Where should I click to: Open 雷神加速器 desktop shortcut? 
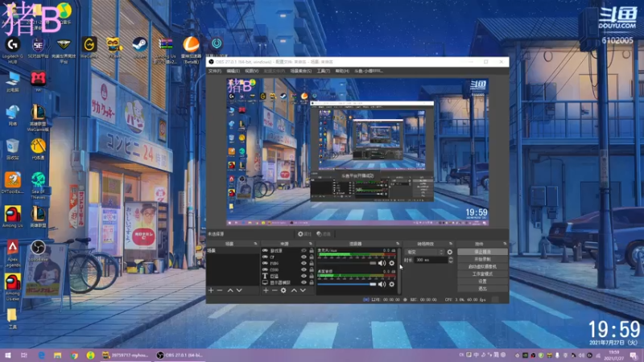tap(191, 51)
